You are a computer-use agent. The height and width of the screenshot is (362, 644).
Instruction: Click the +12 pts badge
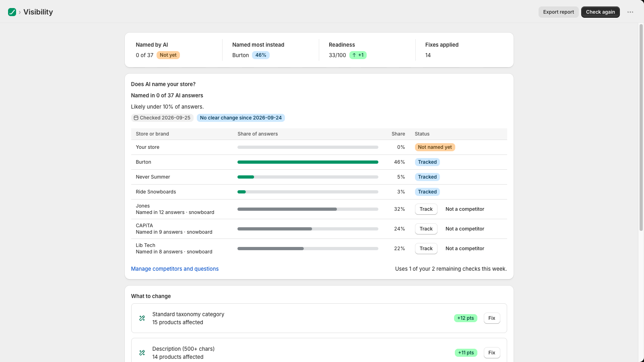[466, 318]
